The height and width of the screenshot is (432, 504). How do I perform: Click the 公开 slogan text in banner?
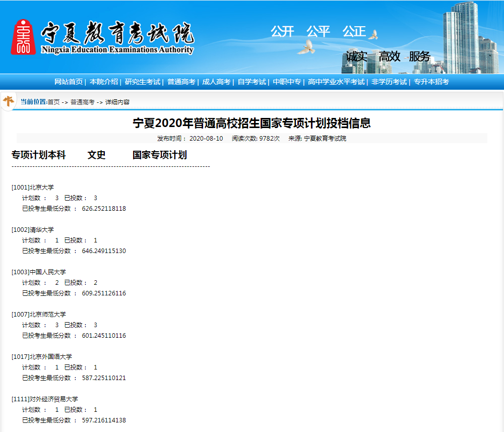tap(283, 31)
